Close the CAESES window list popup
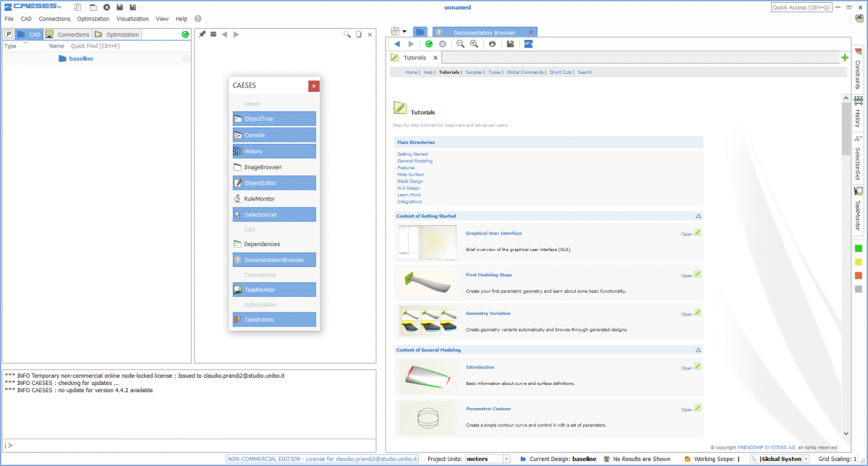868x466 pixels. pyautogui.click(x=314, y=86)
